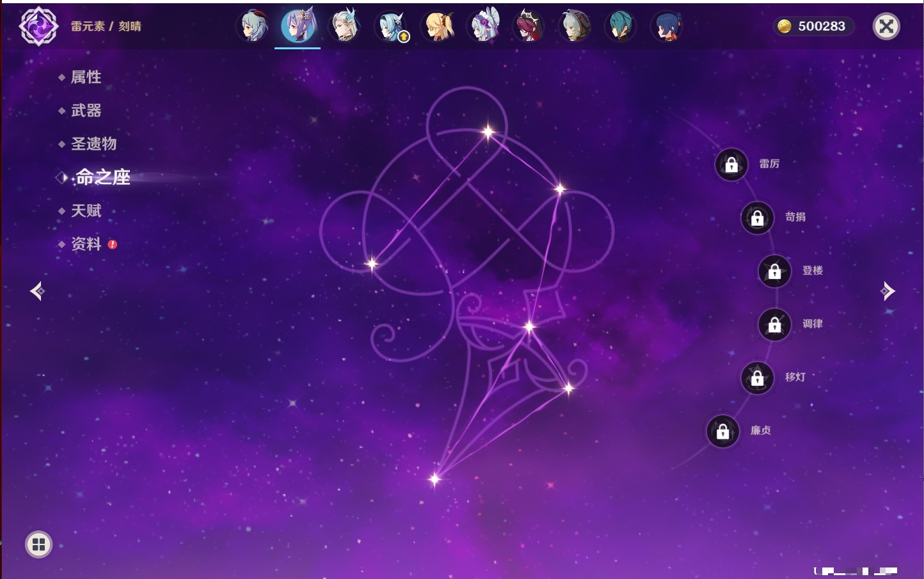
Task: Open the 天赋 talents page
Action: (x=86, y=210)
